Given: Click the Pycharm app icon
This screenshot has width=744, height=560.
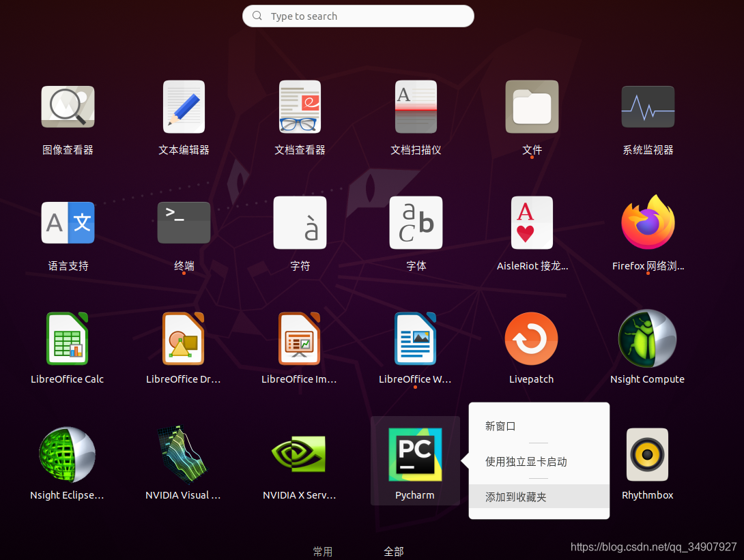Looking at the screenshot, I should pyautogui.click(x=415, y=454).
